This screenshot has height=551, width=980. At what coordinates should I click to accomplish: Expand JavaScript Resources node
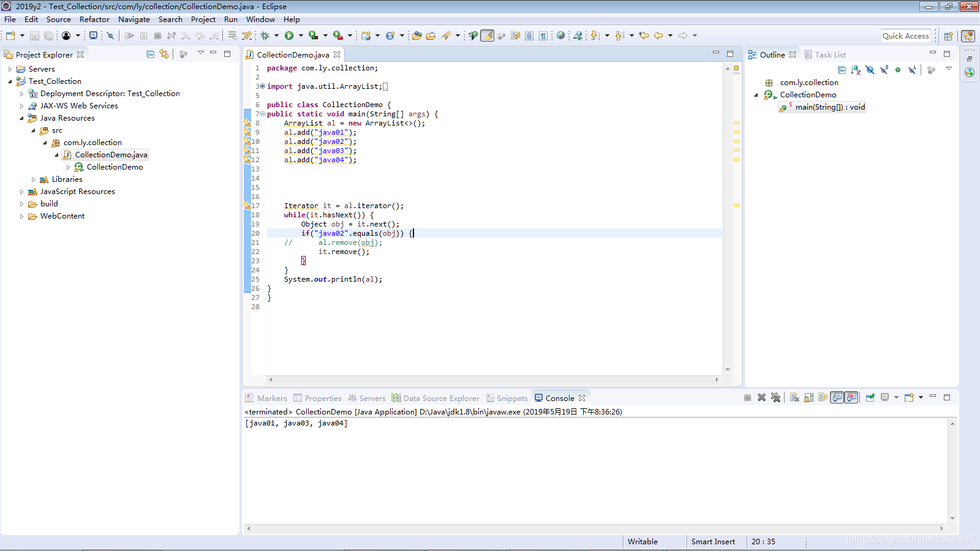(21, 192)
